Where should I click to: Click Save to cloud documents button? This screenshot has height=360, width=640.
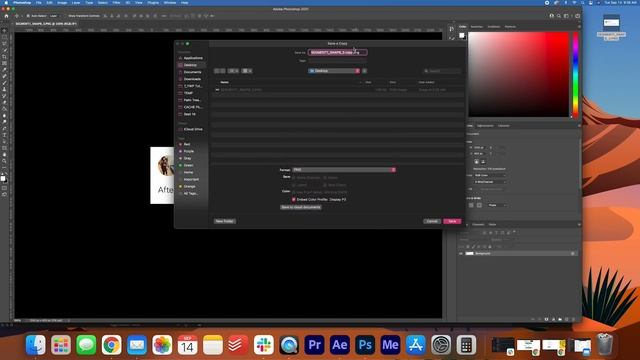coord(301,207)
